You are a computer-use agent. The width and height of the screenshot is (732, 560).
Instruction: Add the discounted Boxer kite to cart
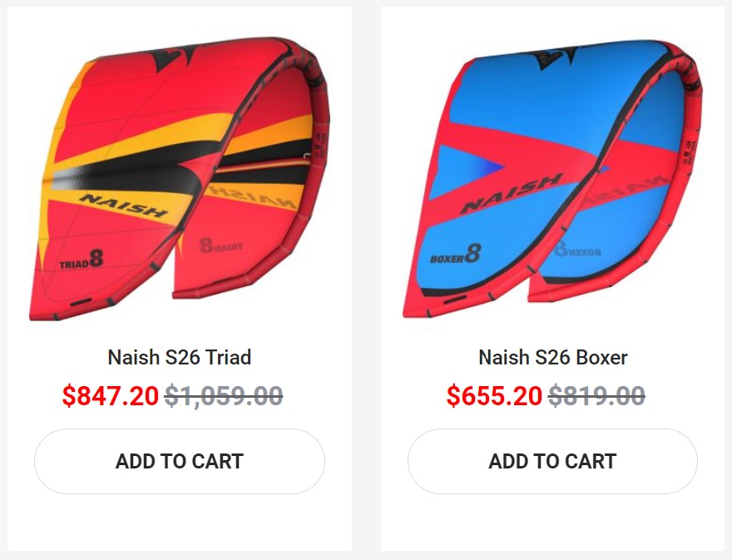[552, 461]
